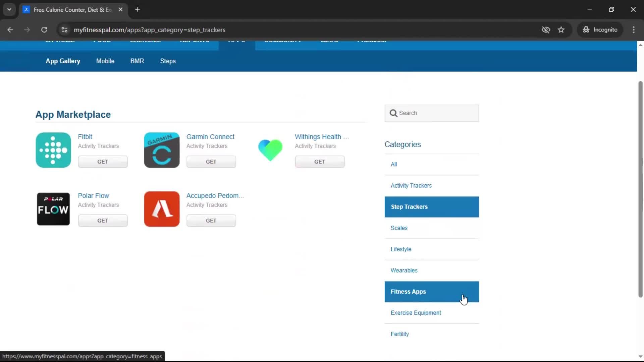Select the All category
The height and width of the screenshot is (362, 644).
pos(432,165)
